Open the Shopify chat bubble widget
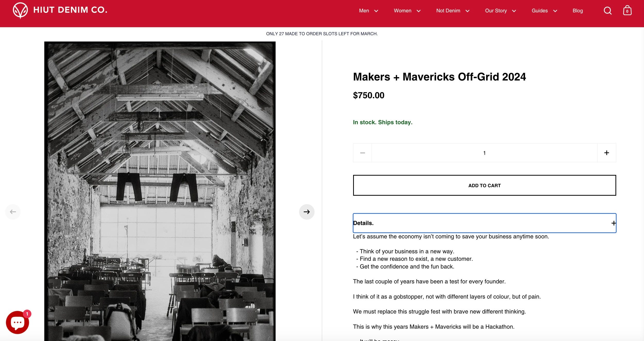This screenshot has height=341, width=644. tap(17, 322)
